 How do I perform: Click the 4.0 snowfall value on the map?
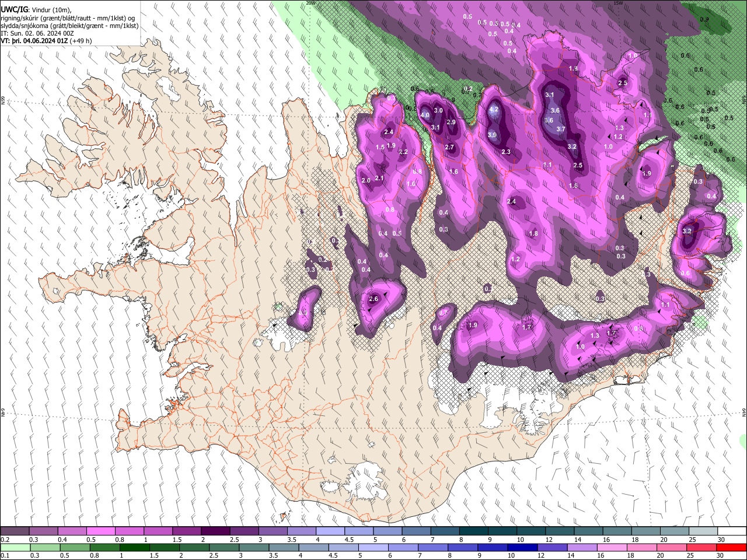tap(425, 115)
